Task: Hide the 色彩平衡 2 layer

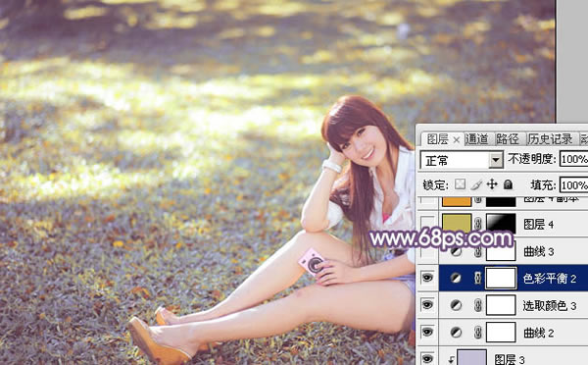Action: click(x=427, y=278)
